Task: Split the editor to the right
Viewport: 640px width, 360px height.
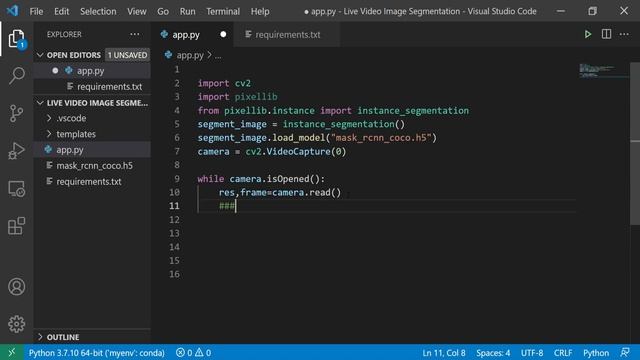Action: click(606, 34)
